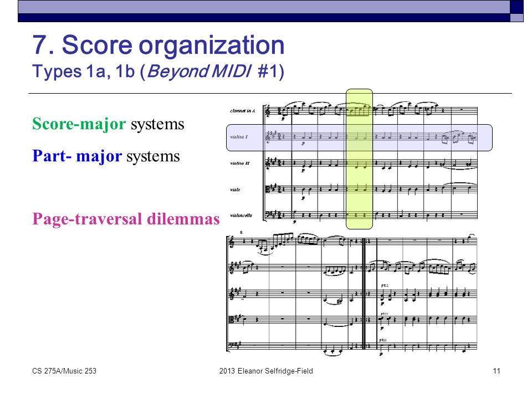Click the lower score system image
The image size is (532, 399).
coord(351,294)
